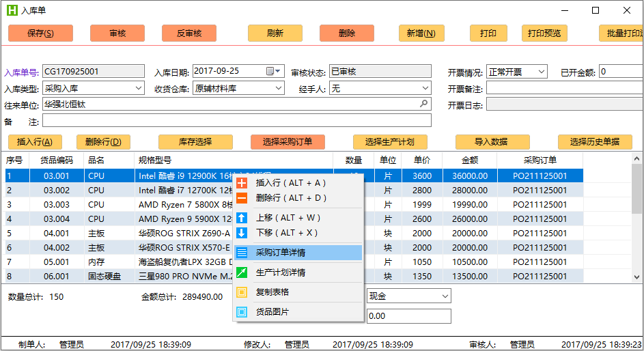Select 生产计划详情 in the context menu
The image size is (644, 351).
pos(298,272)
